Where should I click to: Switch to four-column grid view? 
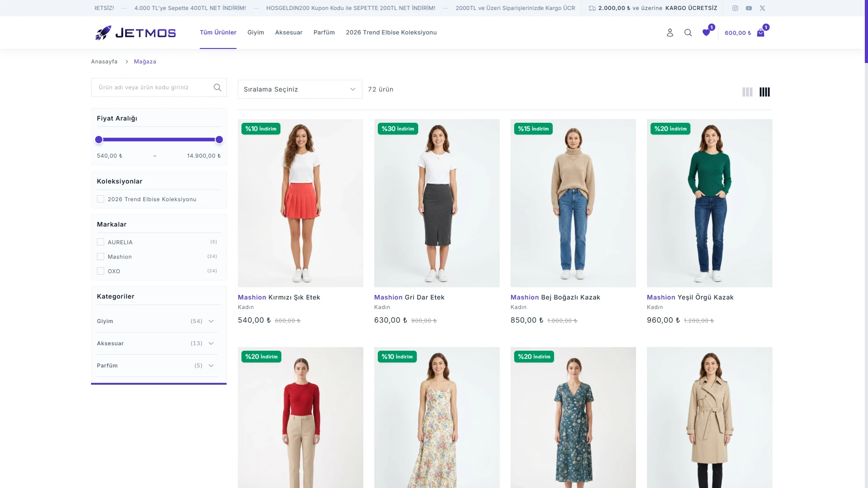point(765,92)
